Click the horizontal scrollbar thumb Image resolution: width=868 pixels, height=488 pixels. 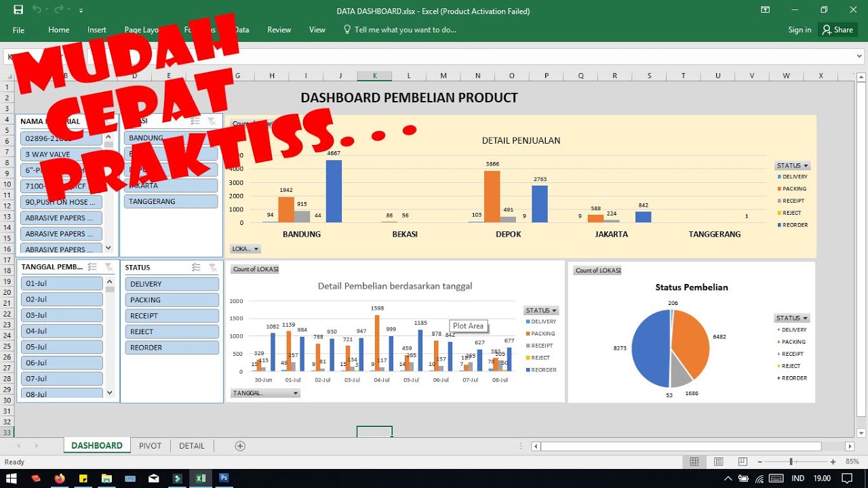click(x=681, y=446)
